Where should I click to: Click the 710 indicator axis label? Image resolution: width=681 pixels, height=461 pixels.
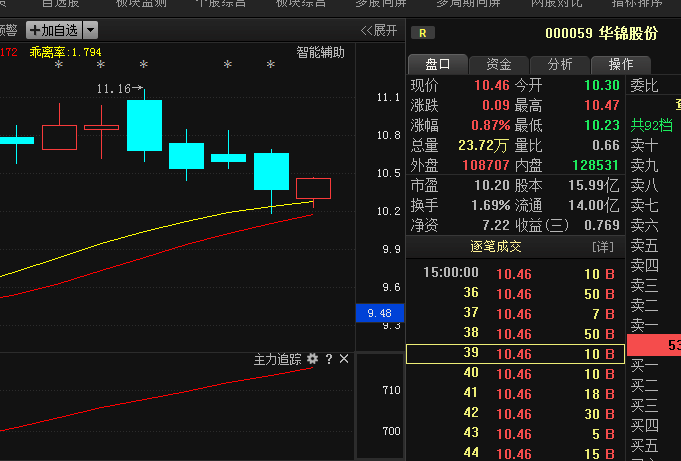click(391, 390)
